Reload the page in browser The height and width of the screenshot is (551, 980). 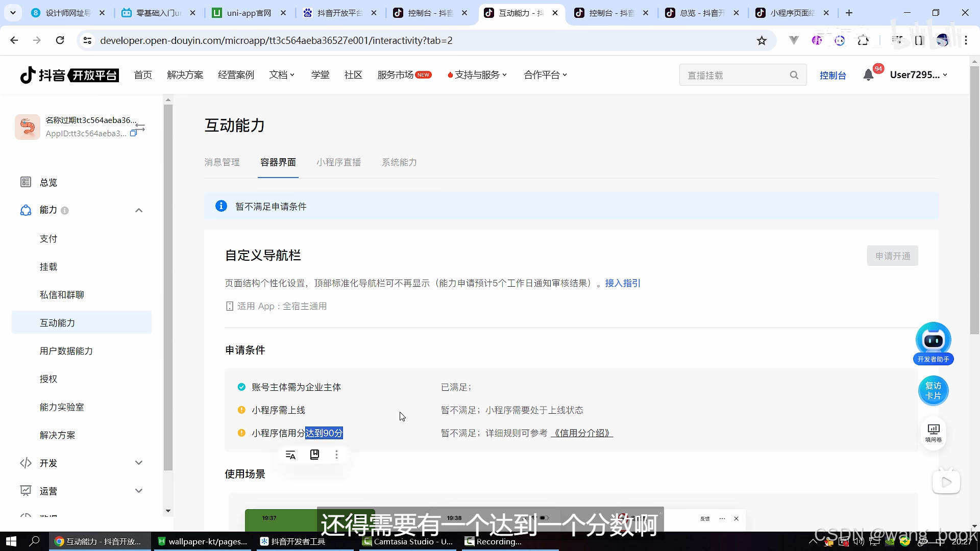pos(60,40)
